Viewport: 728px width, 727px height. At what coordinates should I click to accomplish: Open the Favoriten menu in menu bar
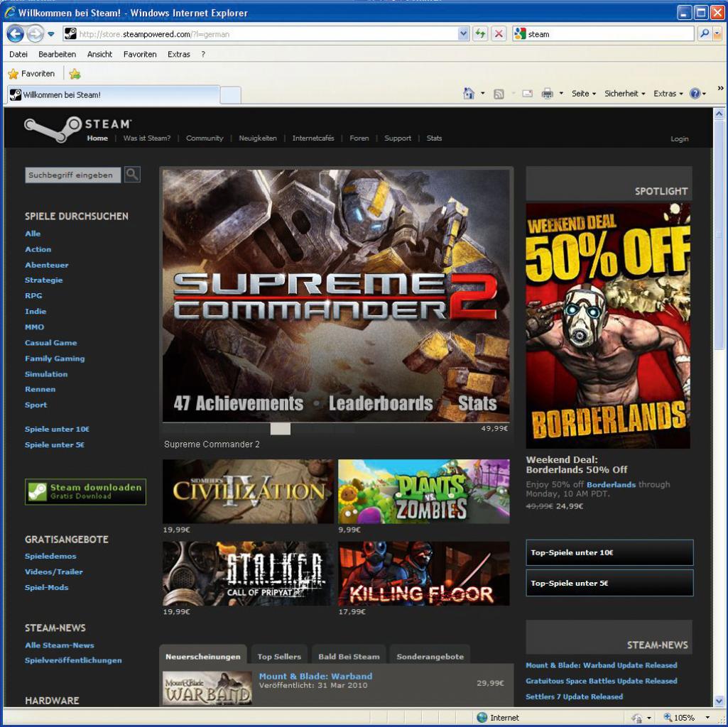tap(140, 55)
